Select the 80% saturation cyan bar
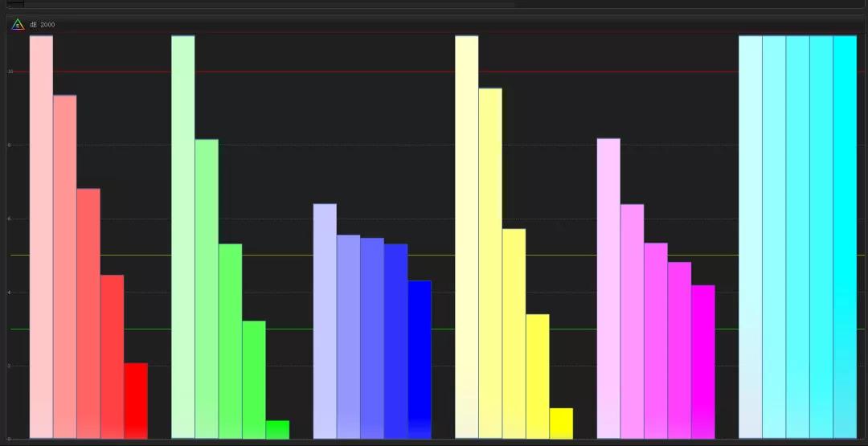The width and height of the screenshot is (868, 446). 821,237
